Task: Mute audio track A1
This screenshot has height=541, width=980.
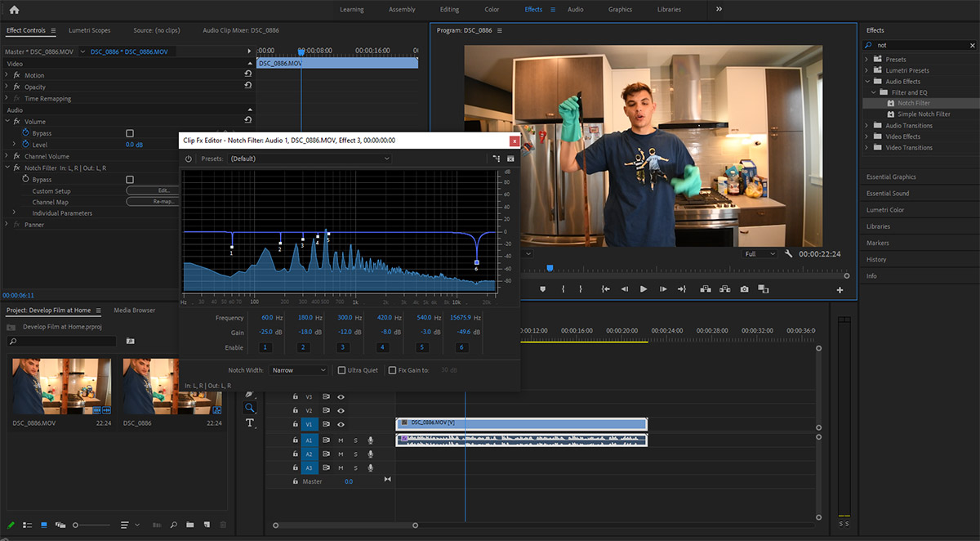Action: point(341,440)
